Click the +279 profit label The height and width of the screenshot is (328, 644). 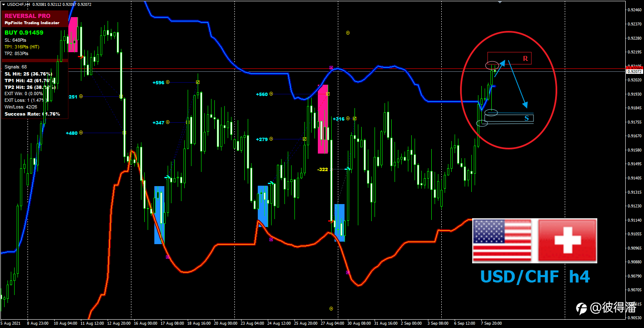262,139
